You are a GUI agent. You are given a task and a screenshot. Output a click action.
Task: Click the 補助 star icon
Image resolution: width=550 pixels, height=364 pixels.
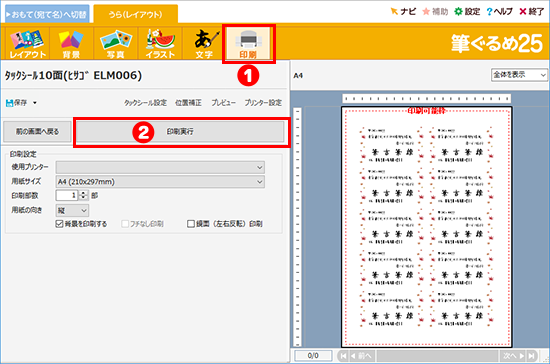pyautogui.click(x=435, y=12)
